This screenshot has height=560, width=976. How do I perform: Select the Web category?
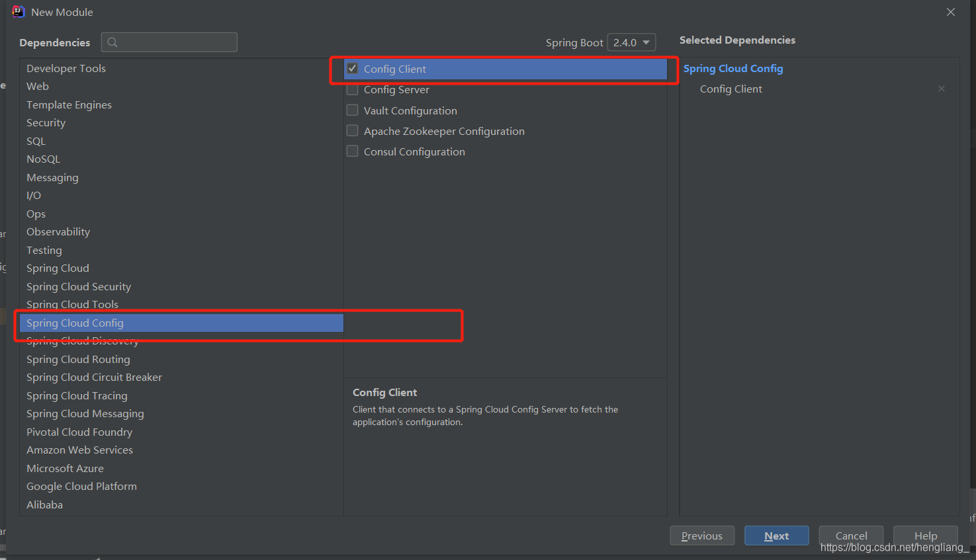pyautogui.click(x=181, y=86)
